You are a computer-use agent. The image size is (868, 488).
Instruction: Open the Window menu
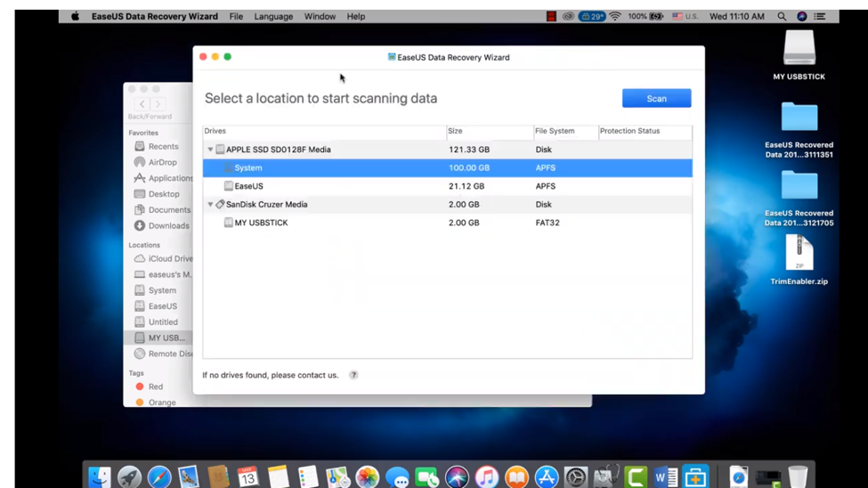pos(320,16)
